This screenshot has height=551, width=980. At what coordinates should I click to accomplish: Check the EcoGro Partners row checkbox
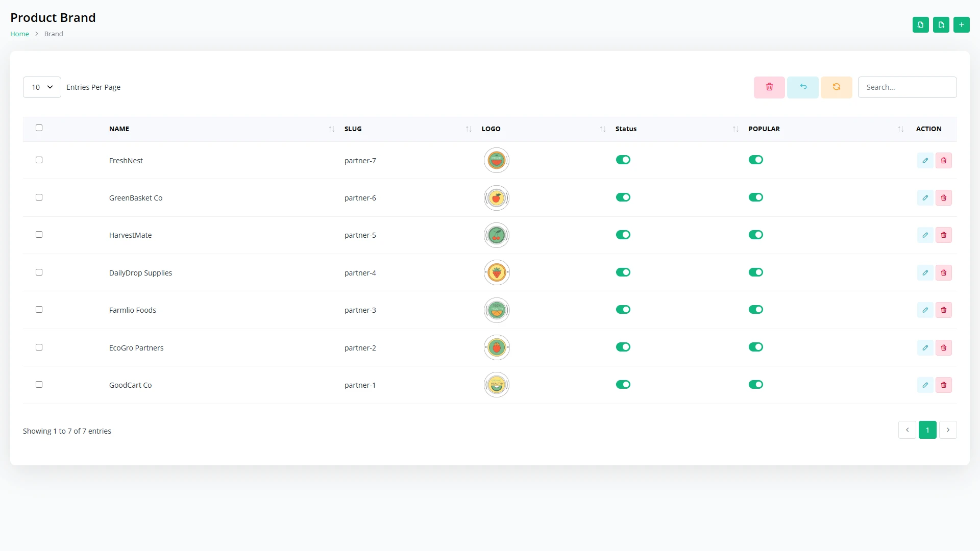pos(39,347)
